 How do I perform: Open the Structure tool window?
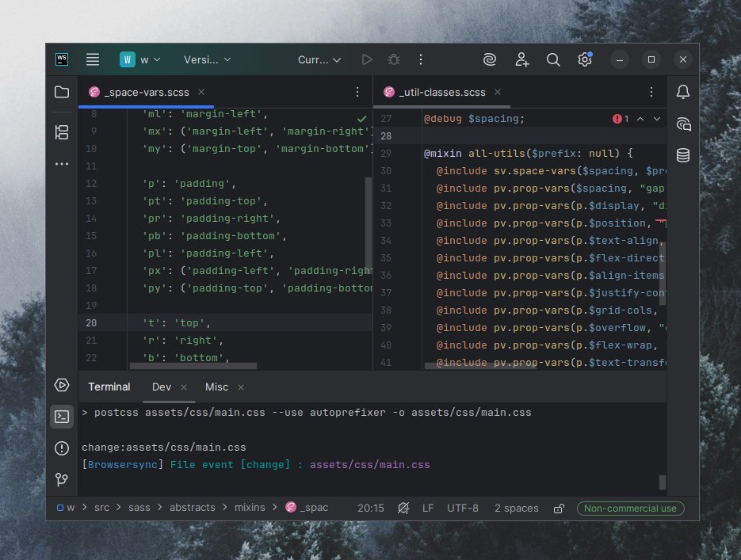click(x=62, y=132)
